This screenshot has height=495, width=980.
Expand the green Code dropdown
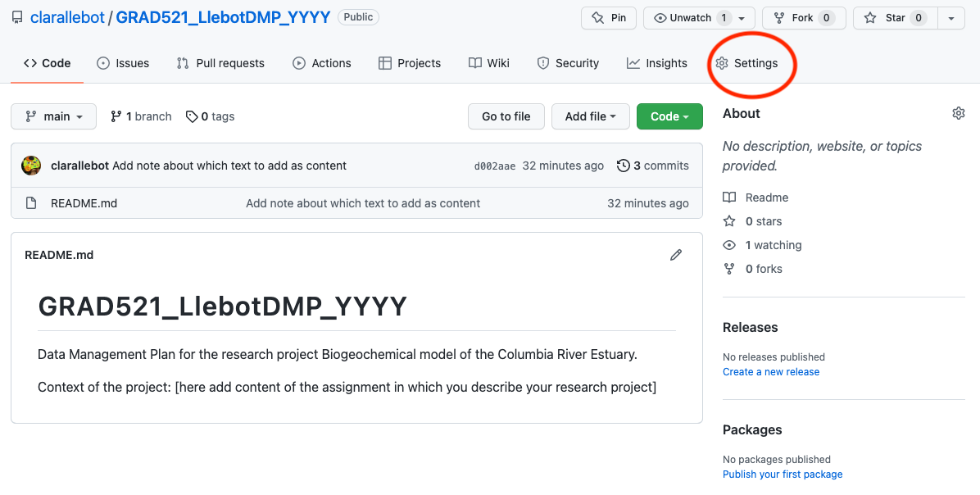[669, 116]
